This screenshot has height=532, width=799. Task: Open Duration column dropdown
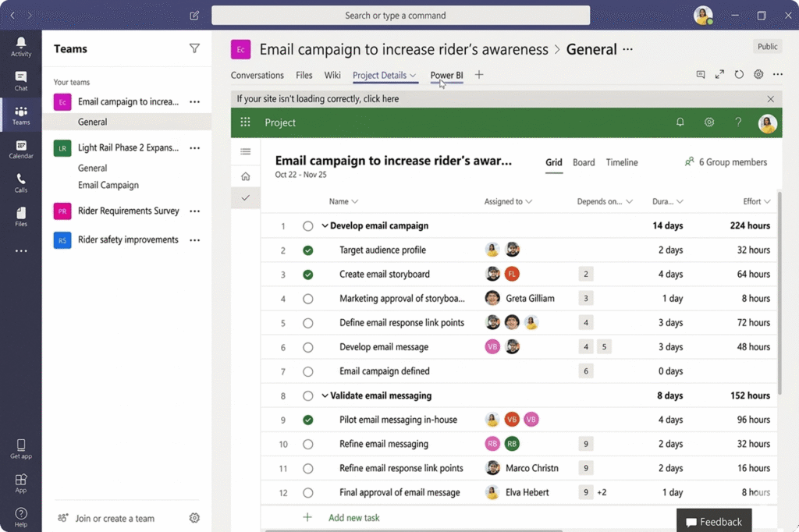point(680,201)
